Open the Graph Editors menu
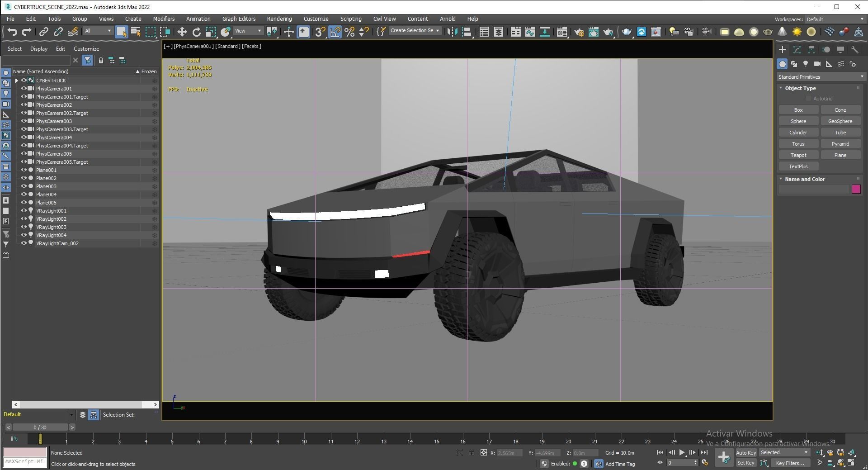 click(239, 19)
